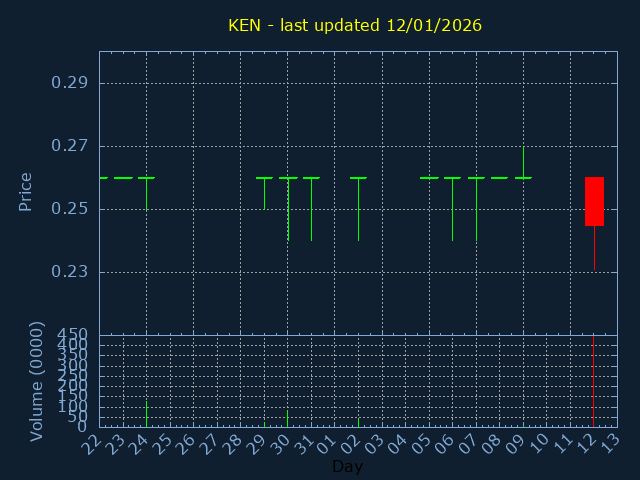Click the green candle wick on day 24

pyautogui.click(x=146, y=194)
